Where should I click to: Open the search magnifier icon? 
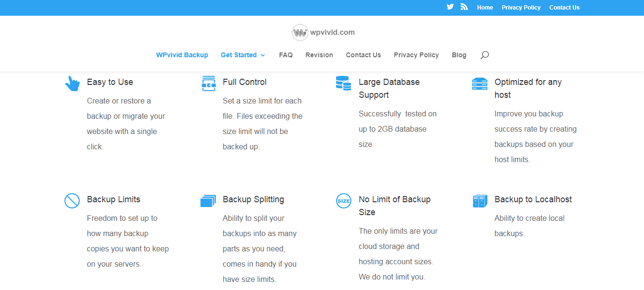coord(485,55)
